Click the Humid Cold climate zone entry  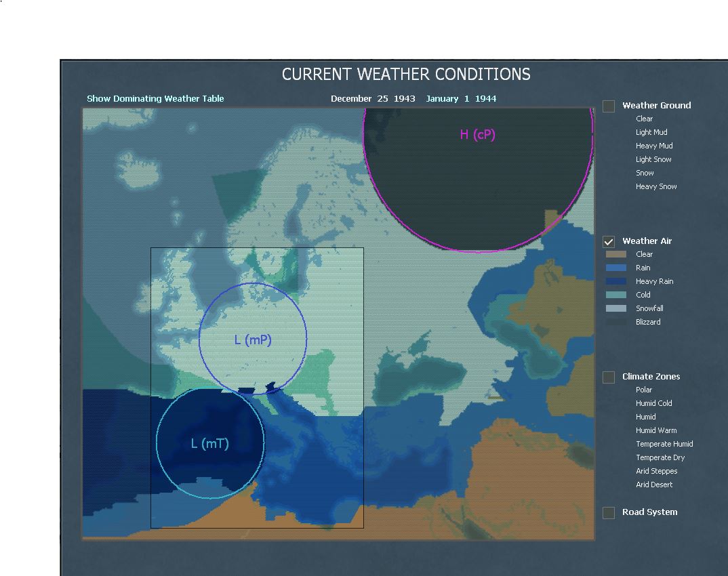pos(653,403)
